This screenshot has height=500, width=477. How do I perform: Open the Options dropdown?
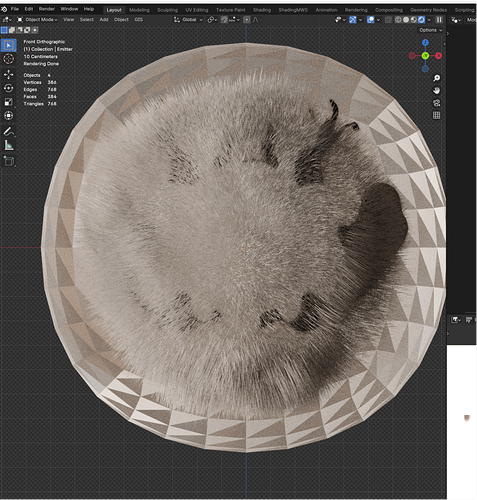(431, 30)
